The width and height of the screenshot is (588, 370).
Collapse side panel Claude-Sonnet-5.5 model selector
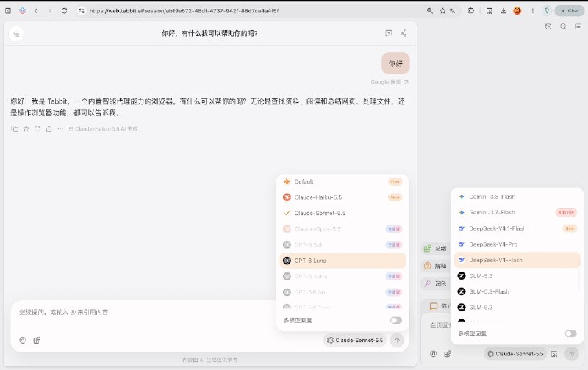click(515, 354)
